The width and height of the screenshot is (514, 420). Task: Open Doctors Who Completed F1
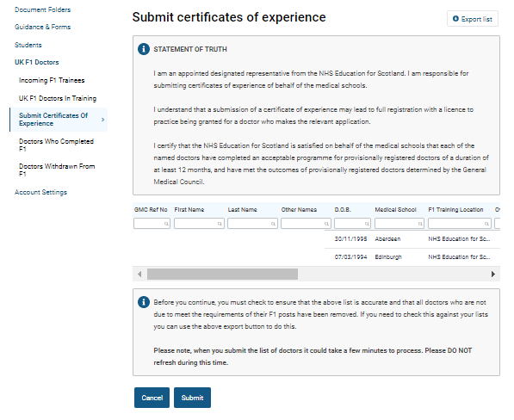coord(56,145)
